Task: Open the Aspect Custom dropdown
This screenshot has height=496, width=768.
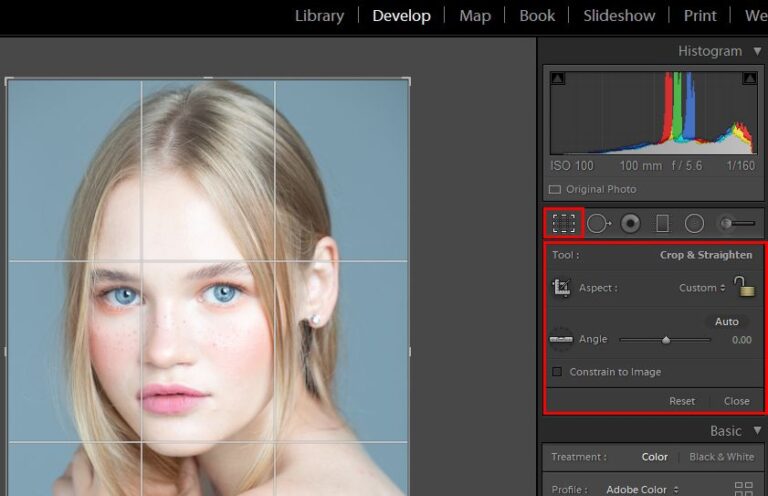Action: coord(703,288)
